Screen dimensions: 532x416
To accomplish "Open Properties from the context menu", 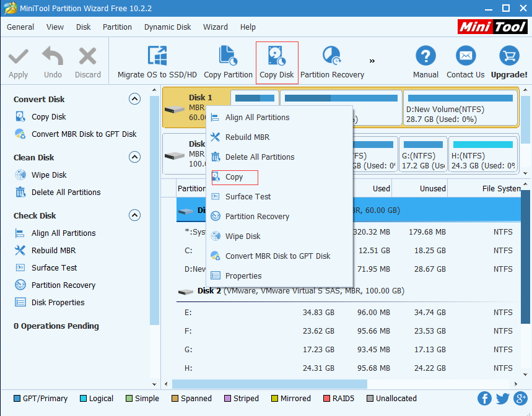I will (279, 276).
